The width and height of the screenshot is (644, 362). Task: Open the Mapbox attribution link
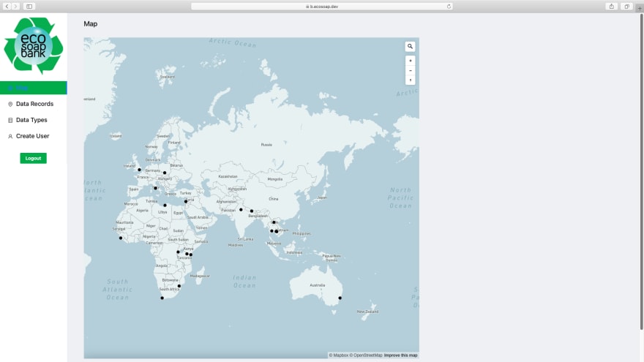338,355
